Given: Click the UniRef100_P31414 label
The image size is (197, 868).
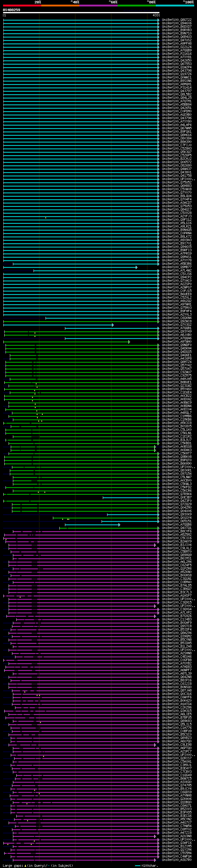Looking at the screenshot, I should coord(177,88).
